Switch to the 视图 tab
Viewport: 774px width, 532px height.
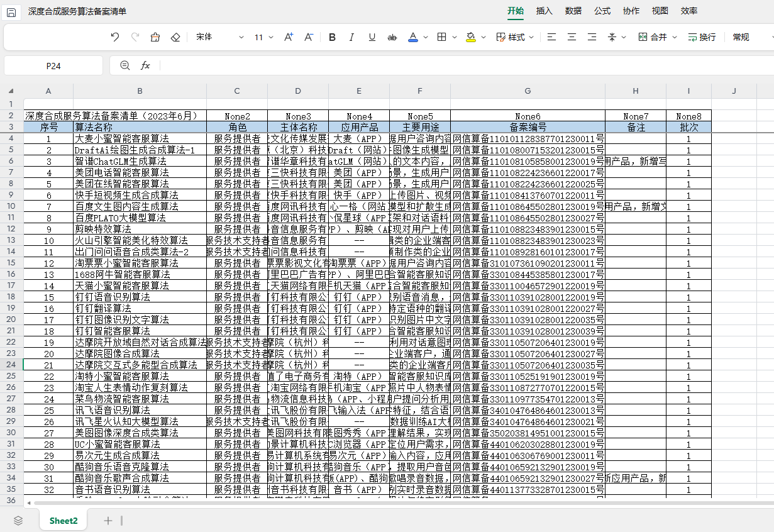tap(660, 11)
